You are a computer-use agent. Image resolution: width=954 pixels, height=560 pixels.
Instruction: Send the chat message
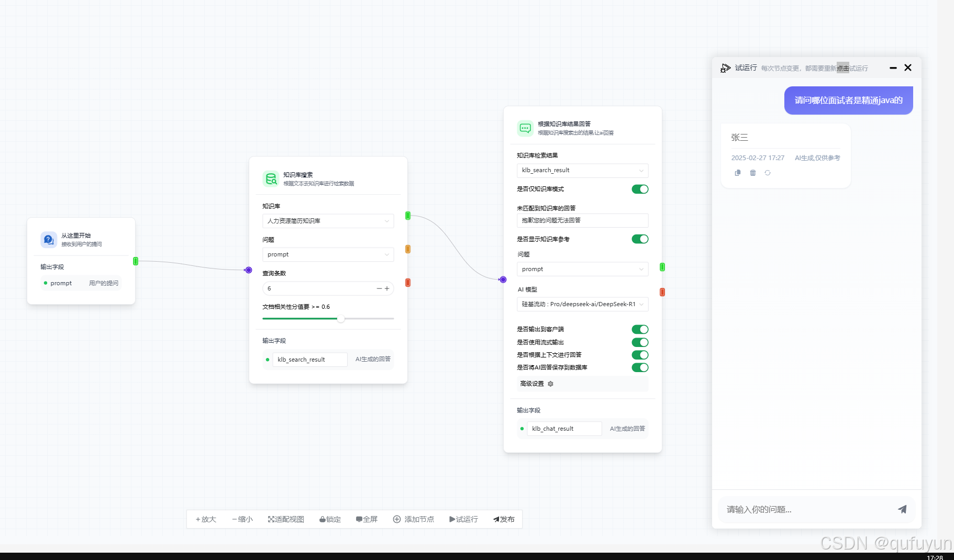coord(902,509)
